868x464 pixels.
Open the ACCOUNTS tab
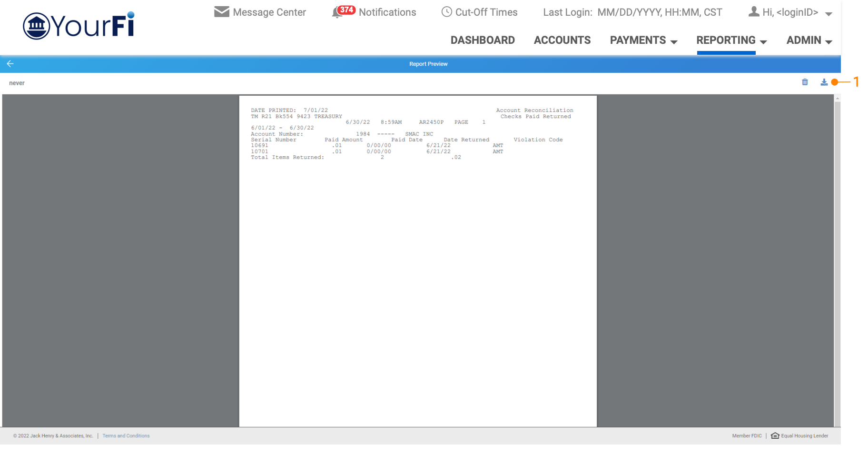point(562,40)
